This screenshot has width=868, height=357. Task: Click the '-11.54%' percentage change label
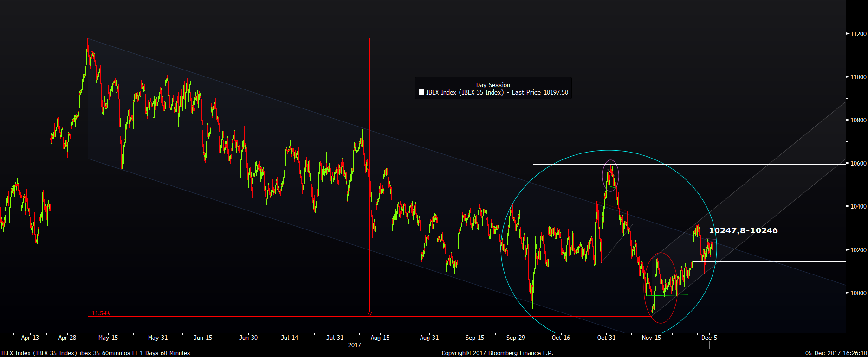(99, 313)
